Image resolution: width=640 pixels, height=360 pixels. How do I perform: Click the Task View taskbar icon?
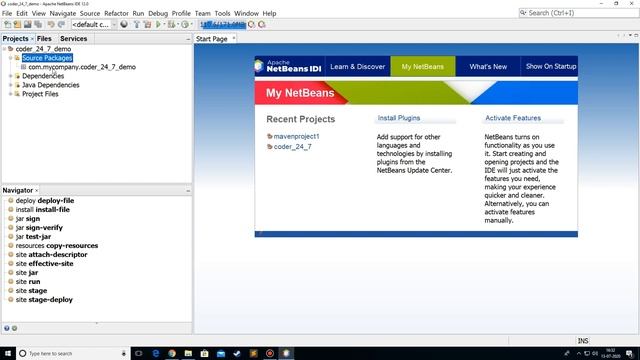pyautogui.click(x=139, y=353)
